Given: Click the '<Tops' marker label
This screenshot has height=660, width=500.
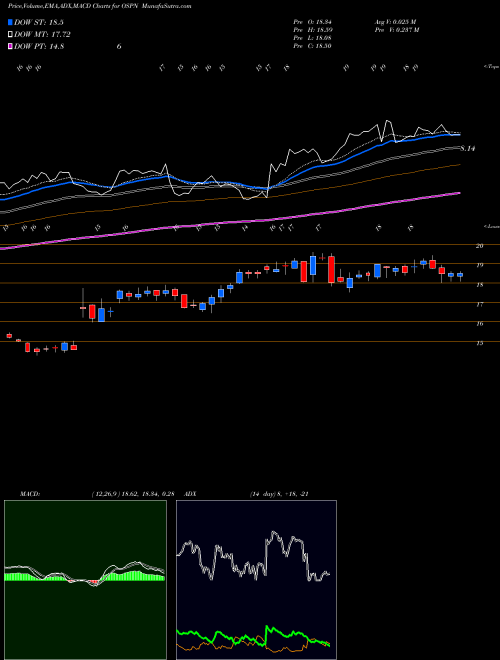Looking at the screenshot, I should click(491, 67).
